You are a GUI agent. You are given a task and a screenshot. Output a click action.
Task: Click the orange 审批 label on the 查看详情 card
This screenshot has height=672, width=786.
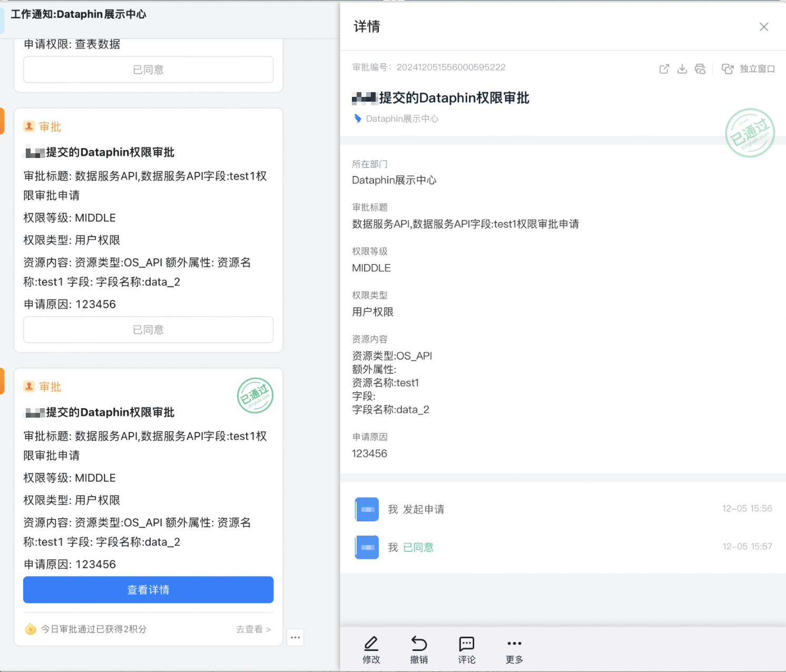pos(50,387)
